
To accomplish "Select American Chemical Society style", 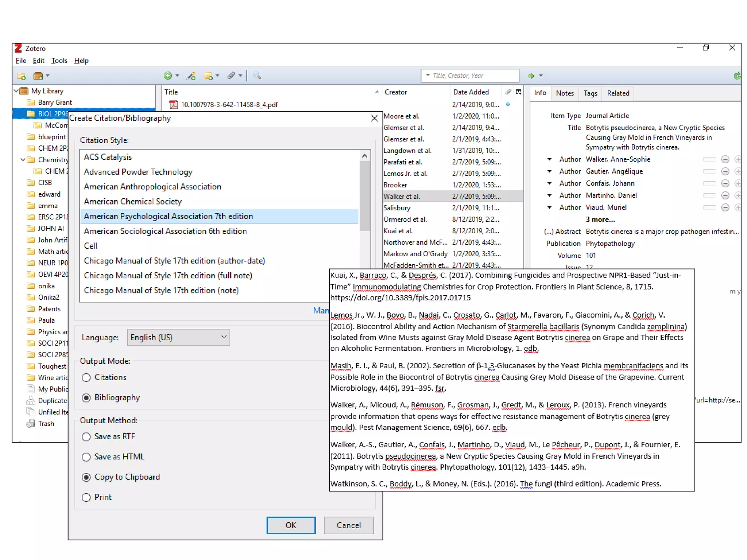I will (133, 202).
